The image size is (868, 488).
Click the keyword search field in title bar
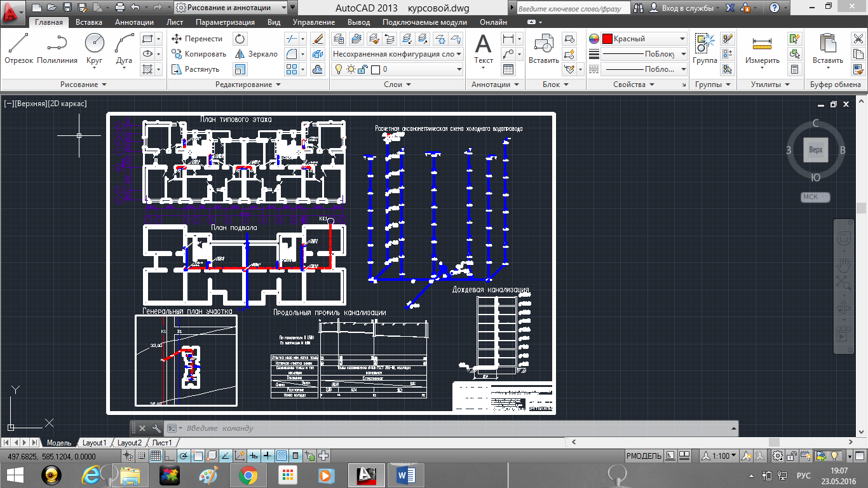[x=573, y=8]
